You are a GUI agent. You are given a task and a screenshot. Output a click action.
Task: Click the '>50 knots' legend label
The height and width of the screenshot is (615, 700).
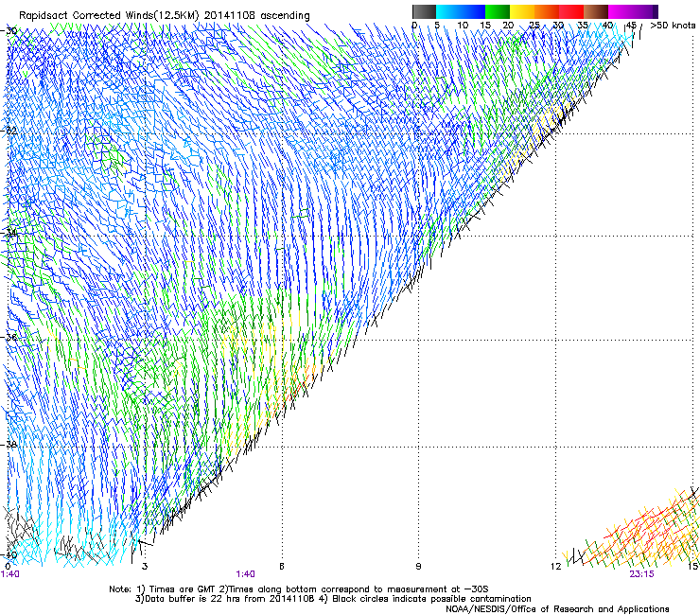point(673,25)
